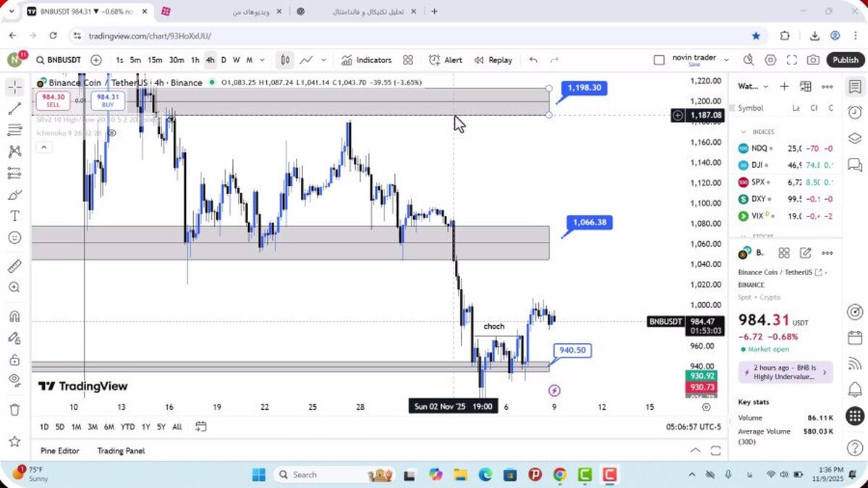The width and height of the screenshot is (868, 488).
Task: Select the brush drawing tool
Action: click(14, 195)
